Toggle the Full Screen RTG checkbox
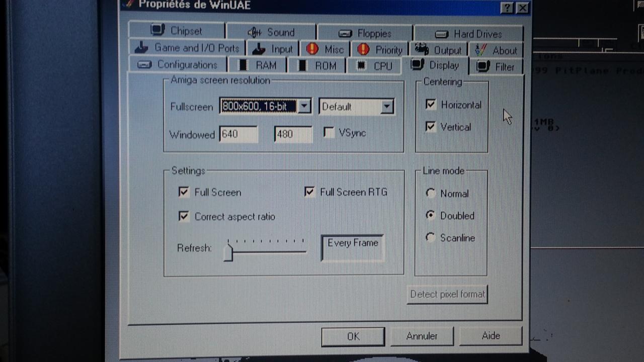Viewport: 644px width, 362px height. (x=309, y=192)
